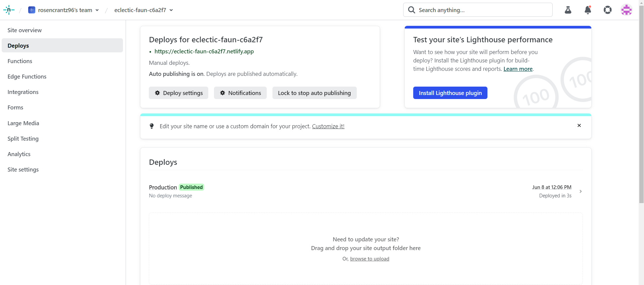This screenshot has height=285, width=644.
Task: Open the Production deploy entry
Action: coord(366,191)
